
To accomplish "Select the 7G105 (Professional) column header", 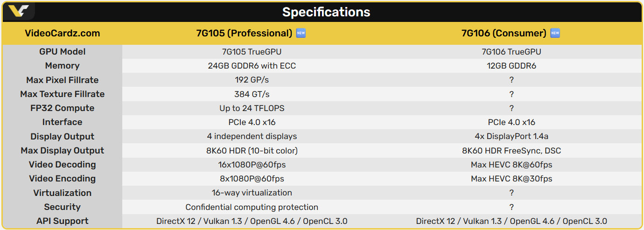I will pos(244,33).
